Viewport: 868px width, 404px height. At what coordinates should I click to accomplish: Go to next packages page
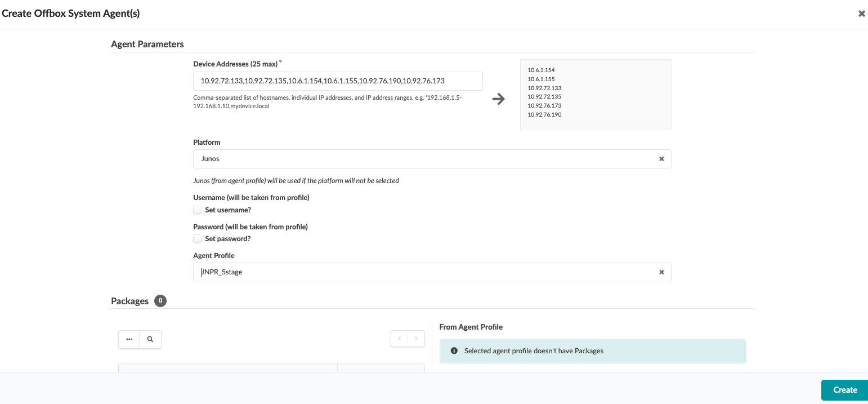click(416, 339)
